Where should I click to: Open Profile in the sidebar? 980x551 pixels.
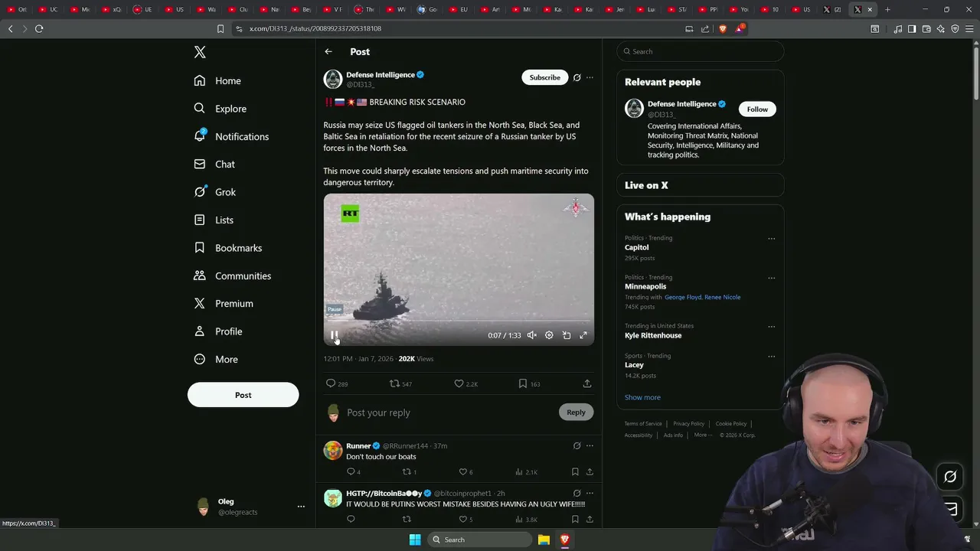click(219, 331)
